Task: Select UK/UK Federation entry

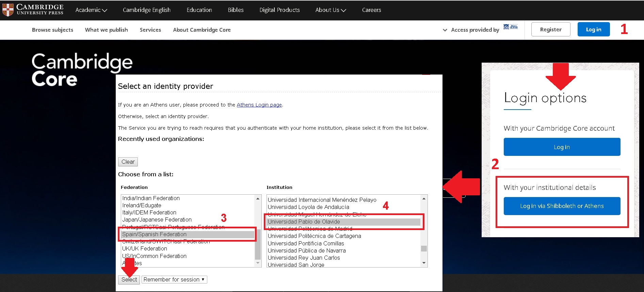Action: coord(188,248)
